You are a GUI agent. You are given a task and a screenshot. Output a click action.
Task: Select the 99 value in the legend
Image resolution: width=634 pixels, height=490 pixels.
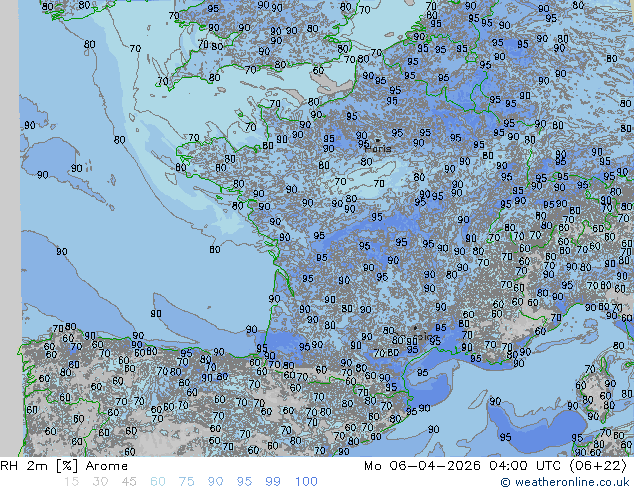tap(273, 482)
